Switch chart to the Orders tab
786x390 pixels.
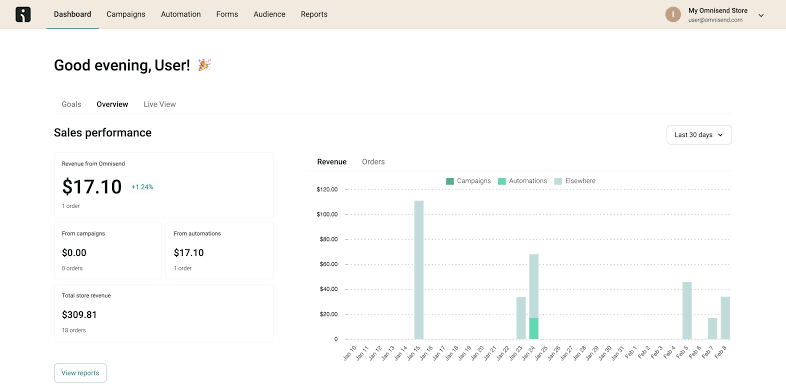373,161
